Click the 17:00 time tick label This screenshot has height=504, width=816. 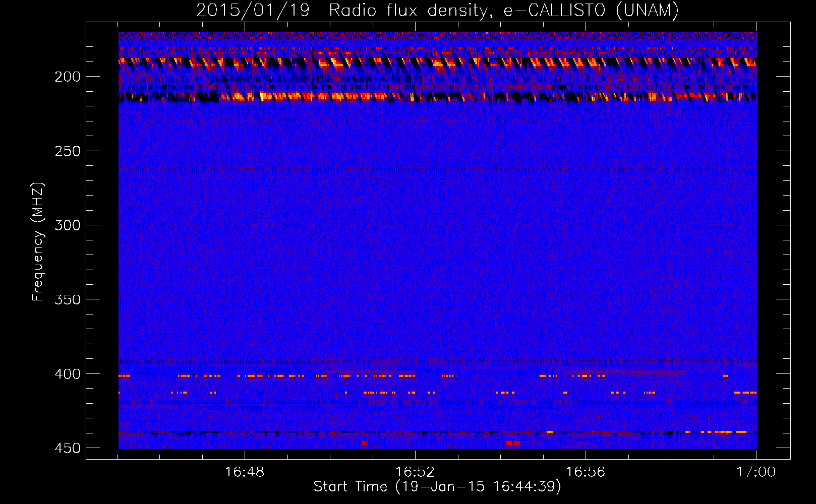[756, 472]
